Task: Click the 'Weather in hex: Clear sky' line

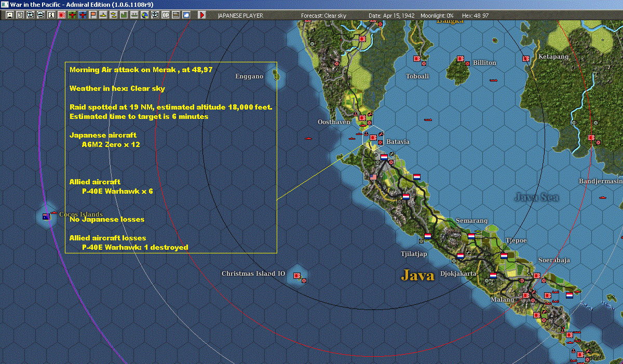Action: 117,89
